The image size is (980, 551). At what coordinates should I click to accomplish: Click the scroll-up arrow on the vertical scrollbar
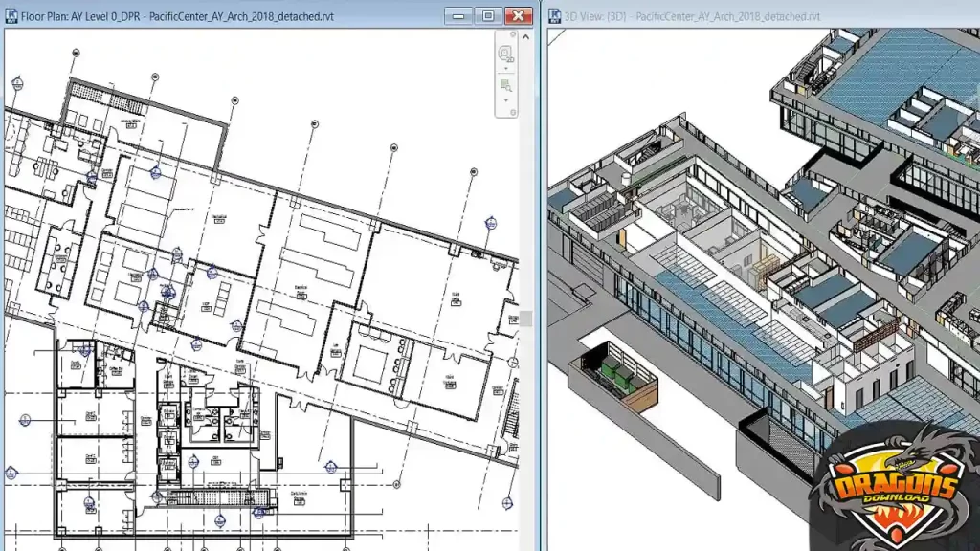(525, 37)
